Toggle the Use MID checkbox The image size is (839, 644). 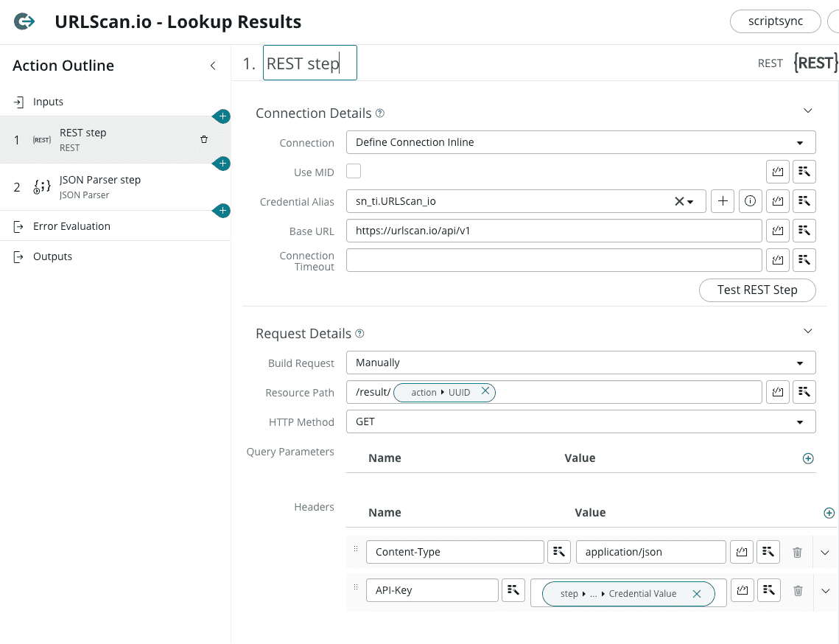[354, 171]
